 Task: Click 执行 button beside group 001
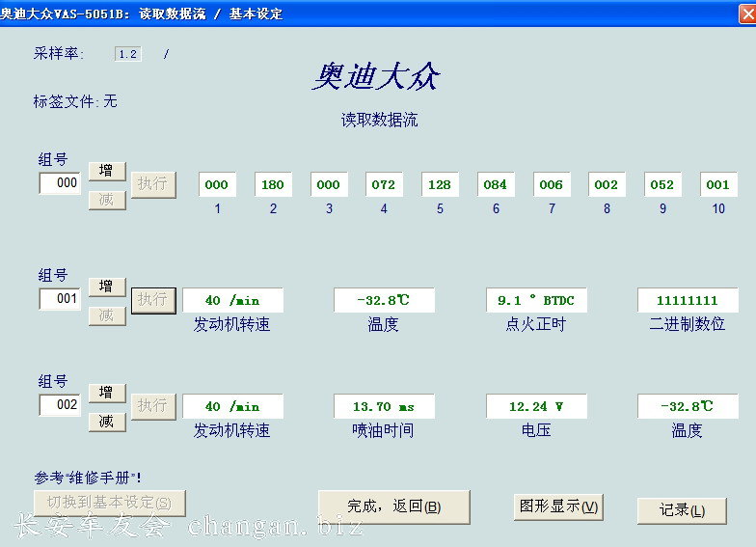pos(153,301)
